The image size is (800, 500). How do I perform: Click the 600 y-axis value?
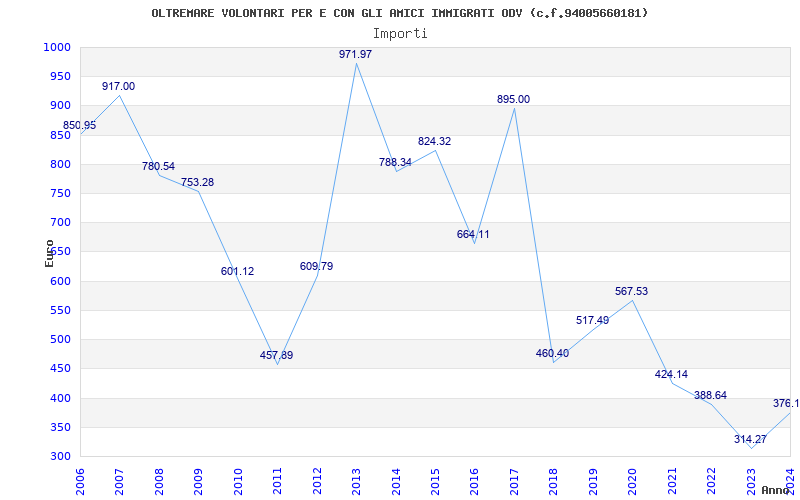click(x=60, y=281)
